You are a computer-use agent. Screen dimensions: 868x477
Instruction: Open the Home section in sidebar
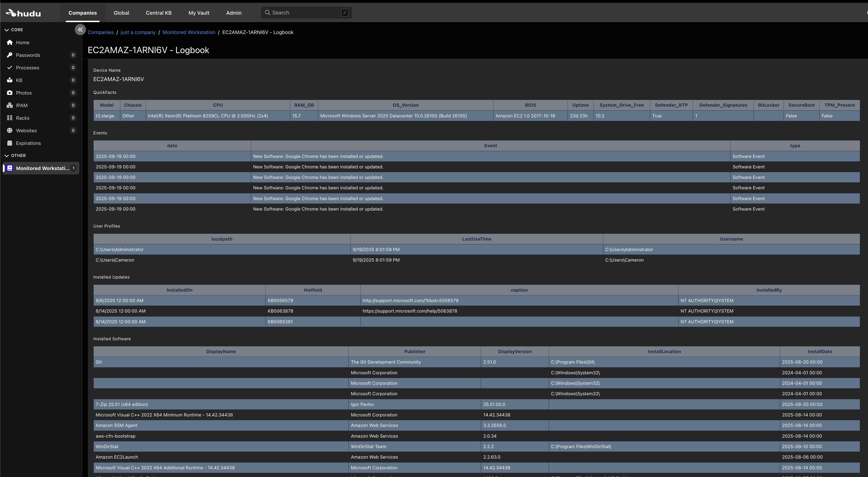[10, 42]
